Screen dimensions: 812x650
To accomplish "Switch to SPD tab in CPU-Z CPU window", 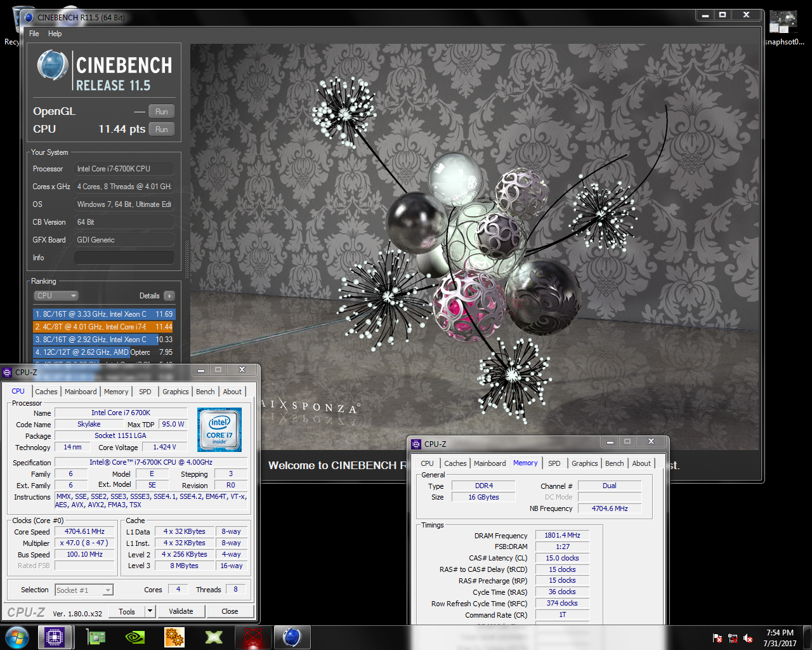I will click(145, 392).
